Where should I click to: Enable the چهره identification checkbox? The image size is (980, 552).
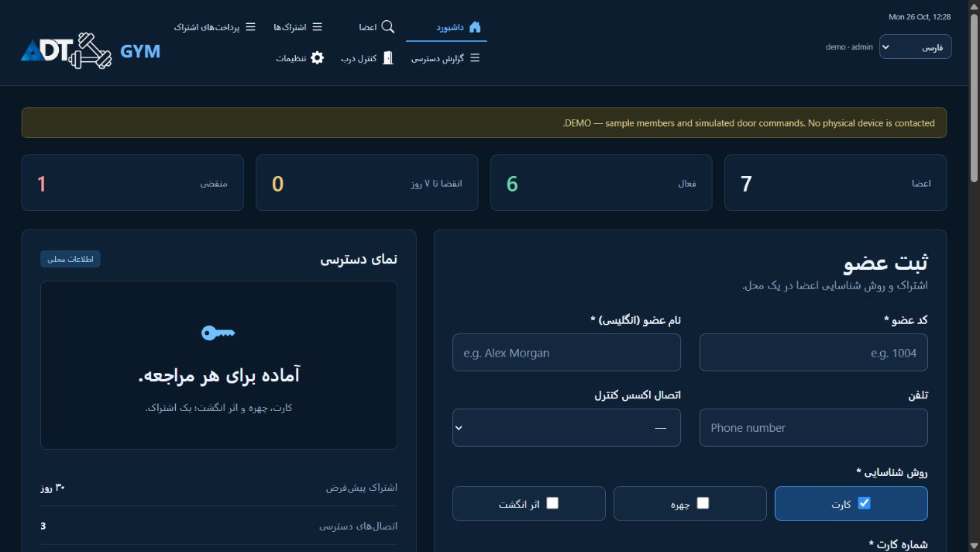[x=703, y=503]
